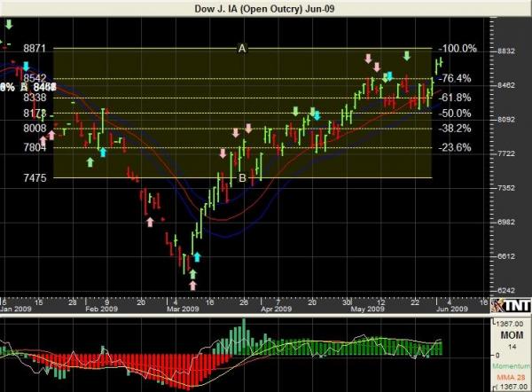Image resolution: width=532 pixels, height=392 pixels.
Task: Click Mar 2009 on the date axis
Action: click(x=182, y=310)
